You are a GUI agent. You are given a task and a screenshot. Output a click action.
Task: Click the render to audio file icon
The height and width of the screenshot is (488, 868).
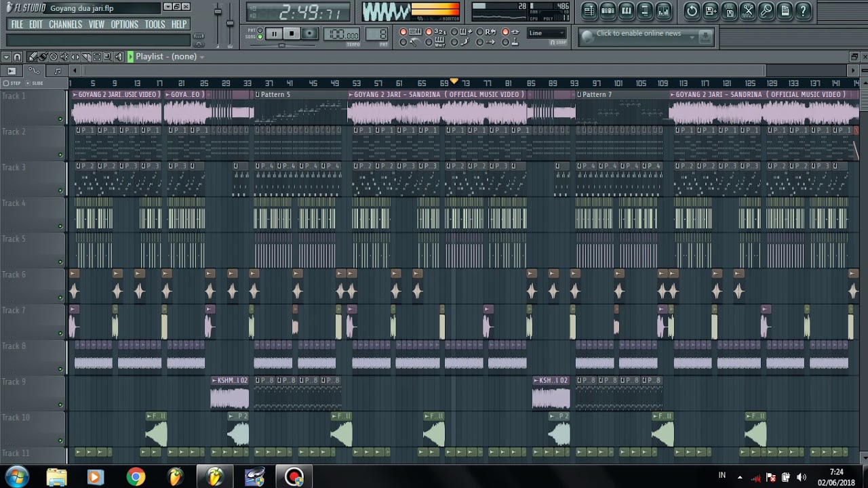tap(728, 11)
